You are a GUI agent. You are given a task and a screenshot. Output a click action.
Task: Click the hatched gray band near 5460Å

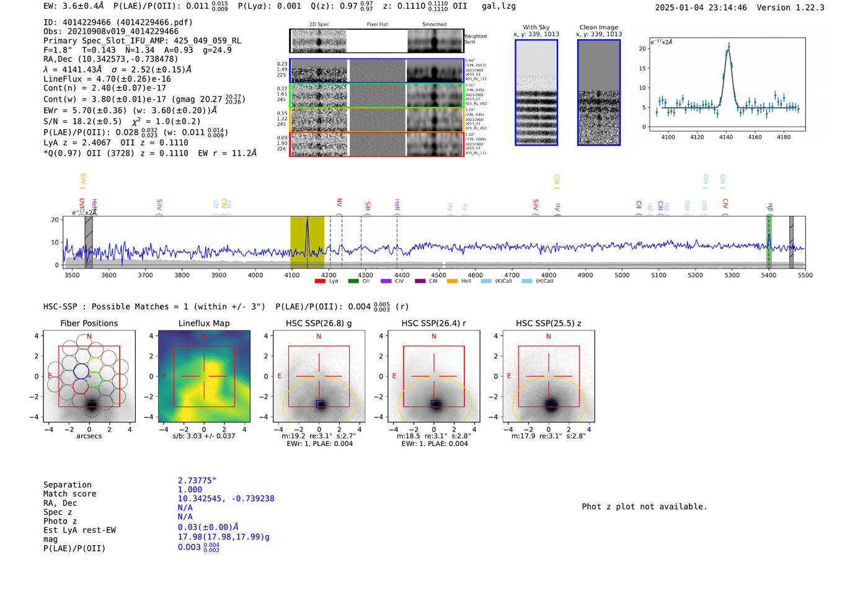coord(791,242)
